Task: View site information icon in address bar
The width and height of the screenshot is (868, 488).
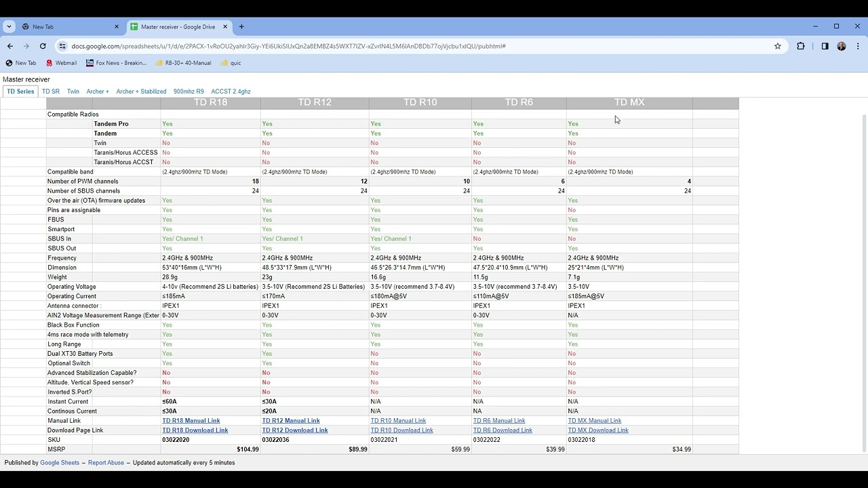Action: tap(62, 46)
